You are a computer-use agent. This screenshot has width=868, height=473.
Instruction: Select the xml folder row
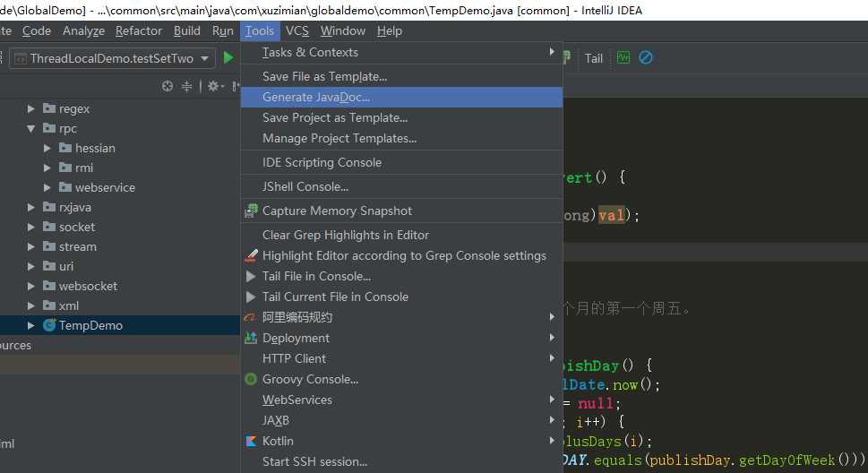point(119,305)
